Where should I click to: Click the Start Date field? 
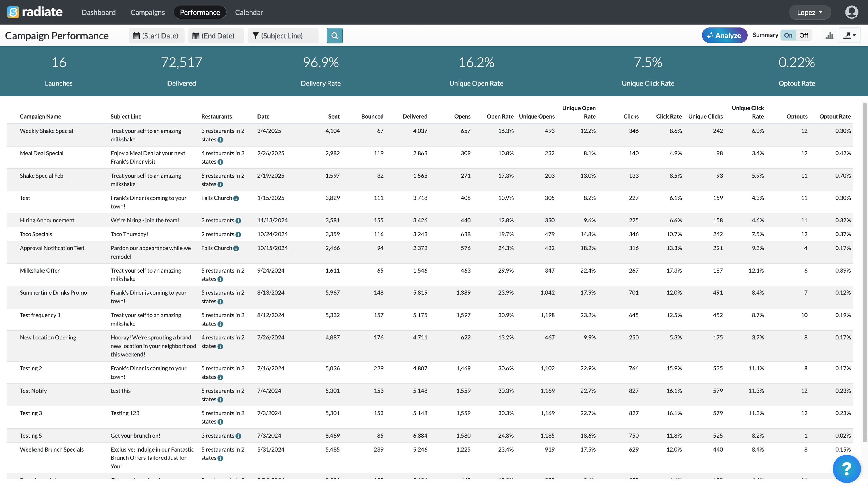coord(156,36)
